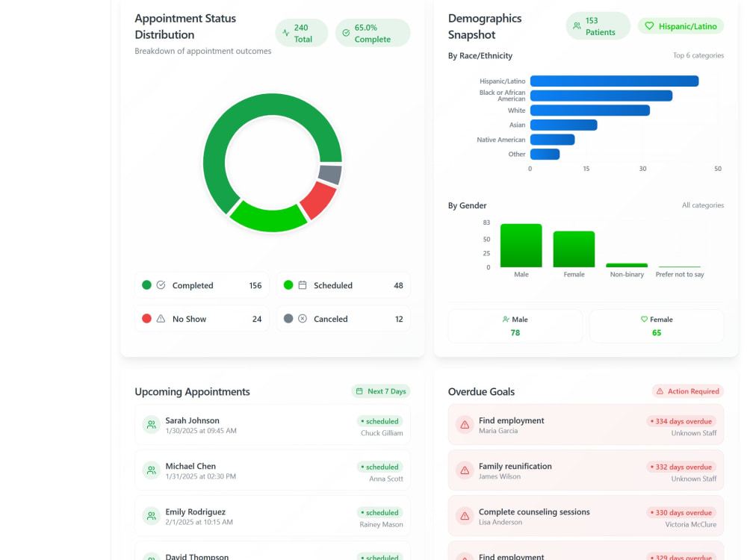Click the 153 Patients badge
Viewport: 747px width, 560px height.
coord(598,25)
